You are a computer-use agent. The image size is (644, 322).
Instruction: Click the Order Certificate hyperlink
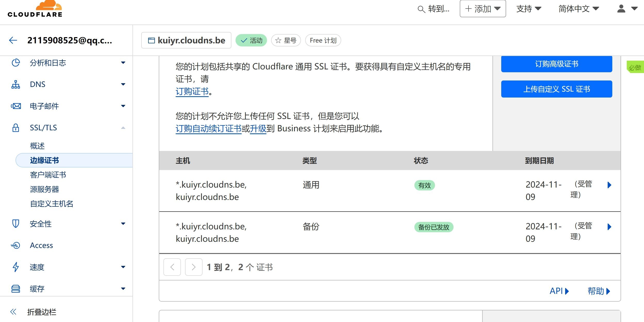coord(192,91)
